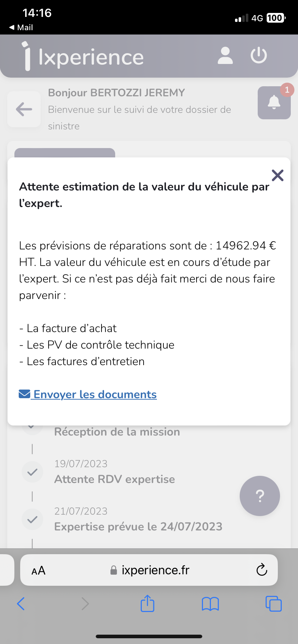Open Safari share sheet
The image size is (298, 644).
(x=148, y=603)
